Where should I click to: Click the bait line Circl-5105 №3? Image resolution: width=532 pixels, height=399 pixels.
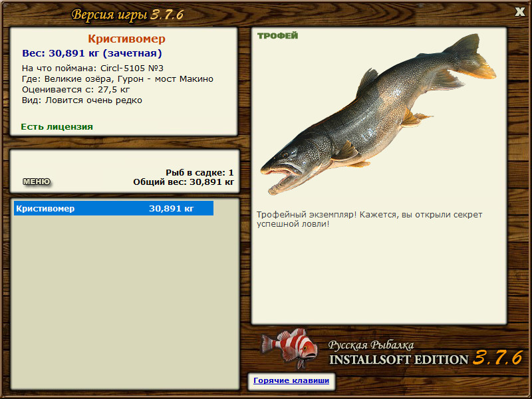(x=92, y=68)
